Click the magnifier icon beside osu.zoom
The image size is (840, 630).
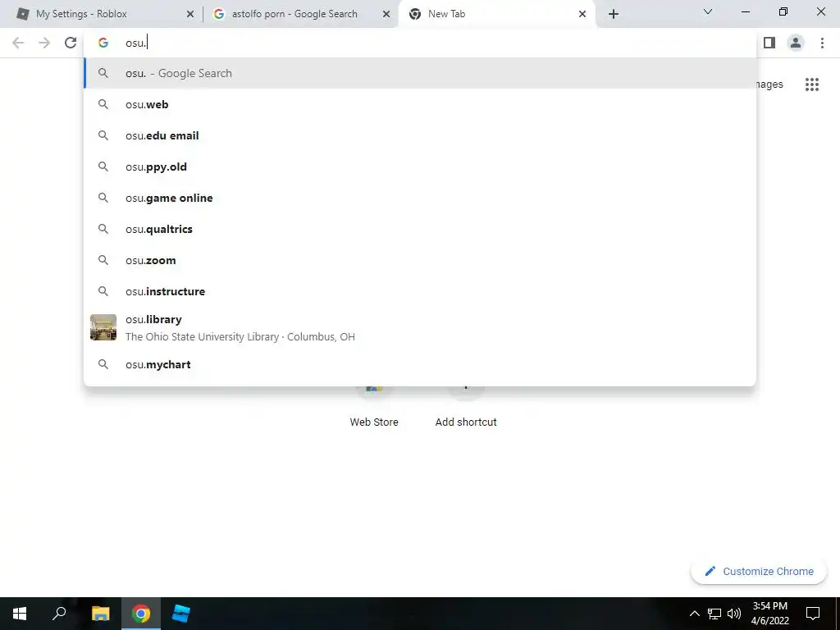tap(103, 260)
